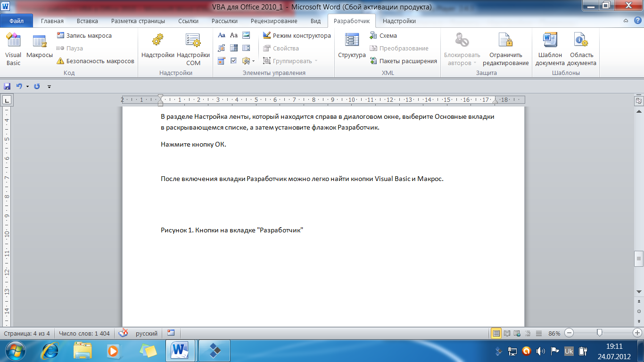Switch to Outline view
Viewport: 644px width, 362px height.
[528, 333]
